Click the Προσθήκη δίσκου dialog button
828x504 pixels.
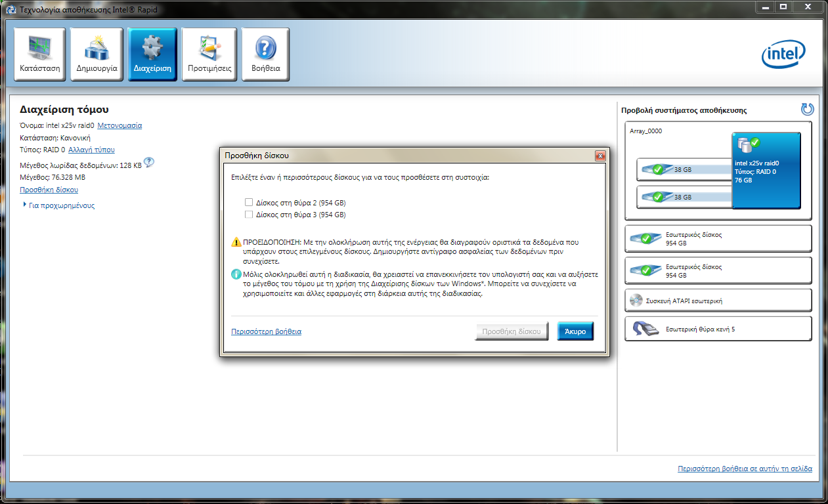(512, 331)
